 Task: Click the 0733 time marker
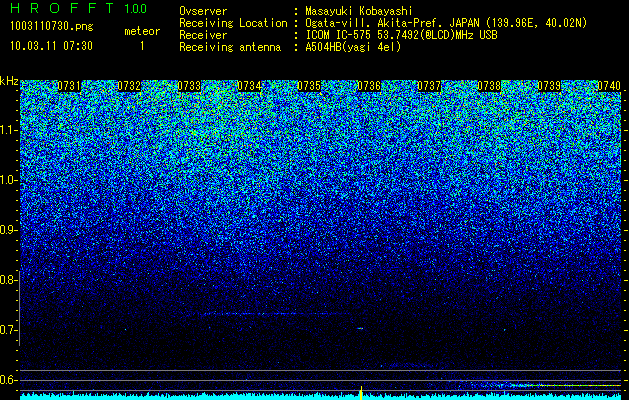[189, 86]
